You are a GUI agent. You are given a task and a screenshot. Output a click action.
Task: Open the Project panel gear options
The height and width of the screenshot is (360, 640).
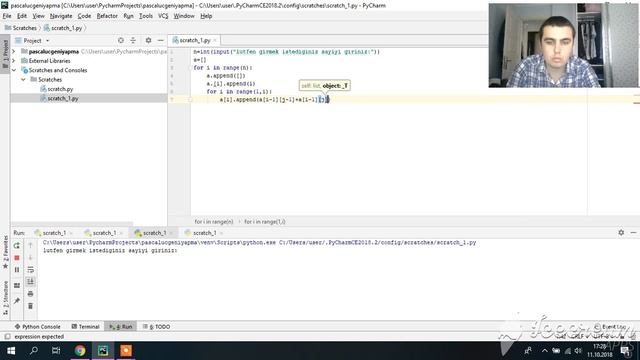point(148,40)
